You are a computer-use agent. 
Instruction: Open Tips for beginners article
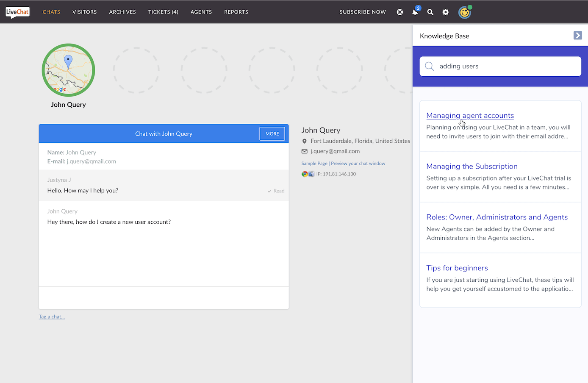457,268
